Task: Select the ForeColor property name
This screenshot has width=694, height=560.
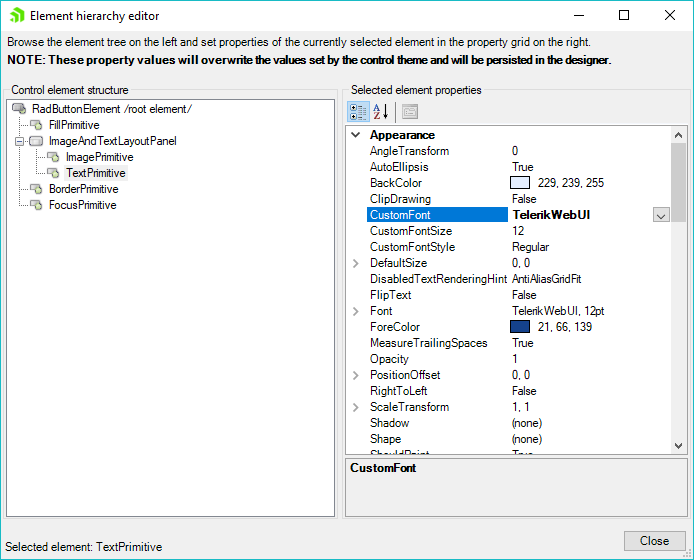Action: click(x=395, y=327)
